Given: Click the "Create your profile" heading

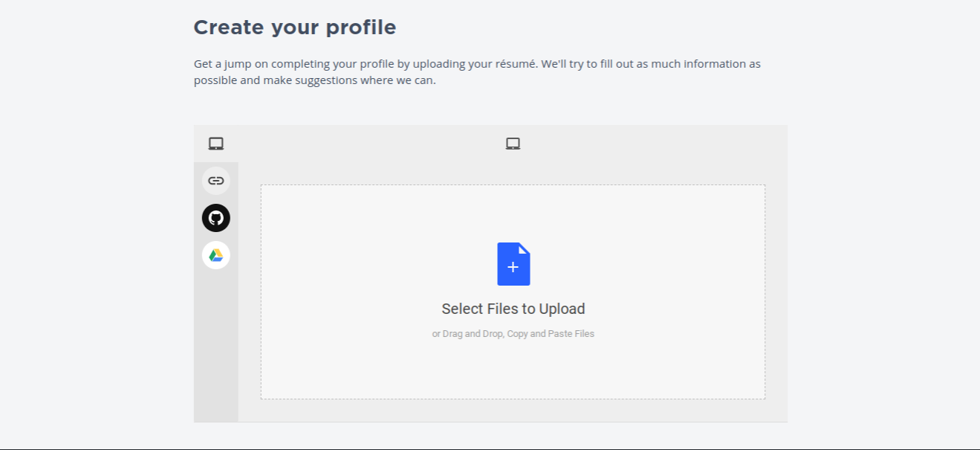Looking at the screenshot, I should 295,28.
